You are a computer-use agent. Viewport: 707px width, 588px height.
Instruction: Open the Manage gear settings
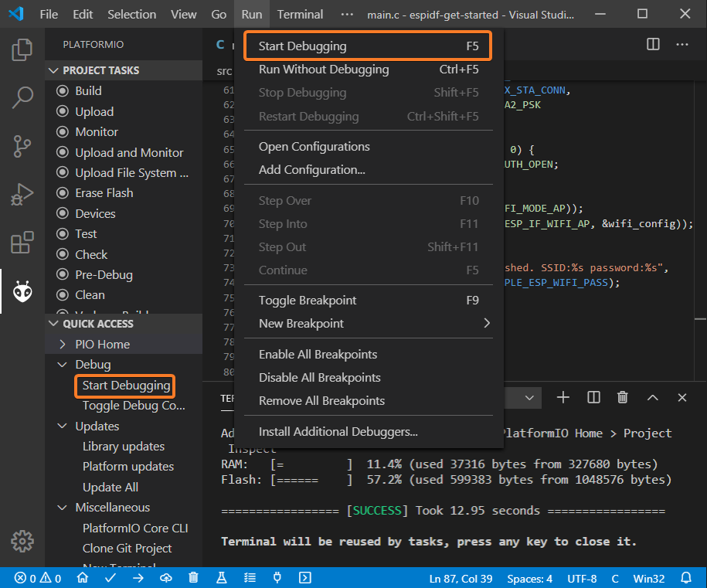click(22, 541)
